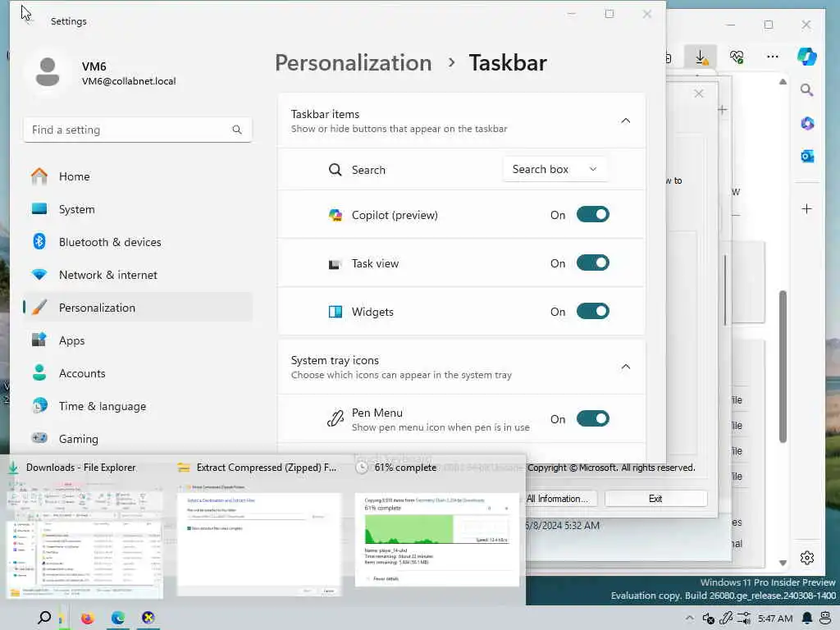Click the System tray icons header text
This screenshot has height=630, width=840.
point(335,360)
